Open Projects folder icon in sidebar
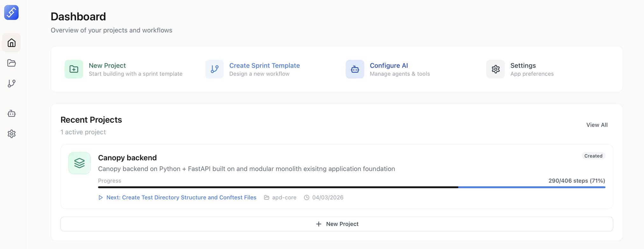The image size is (644, 249). click(11, 63)
